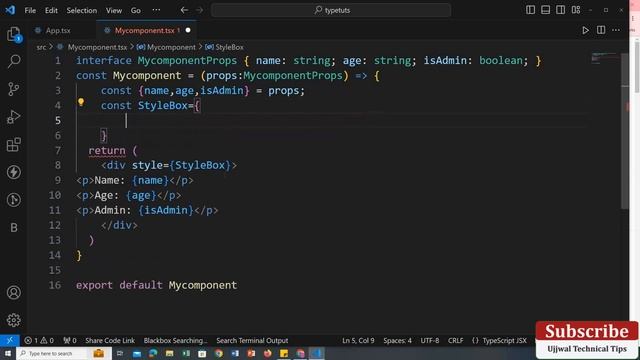
Task: Run the code with the play button
Action: point(585,30)
